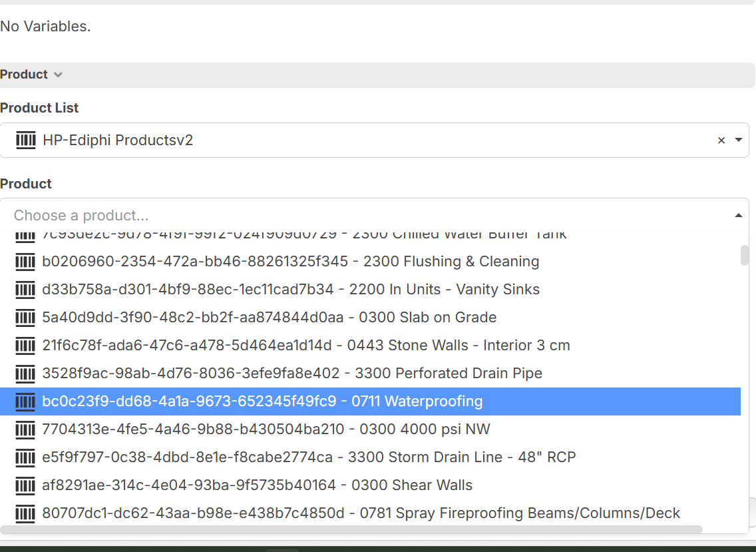Click the horizontal scrollbar below product list
The height and width of the screenshot is (552, 756).
(x=351, y=529)
